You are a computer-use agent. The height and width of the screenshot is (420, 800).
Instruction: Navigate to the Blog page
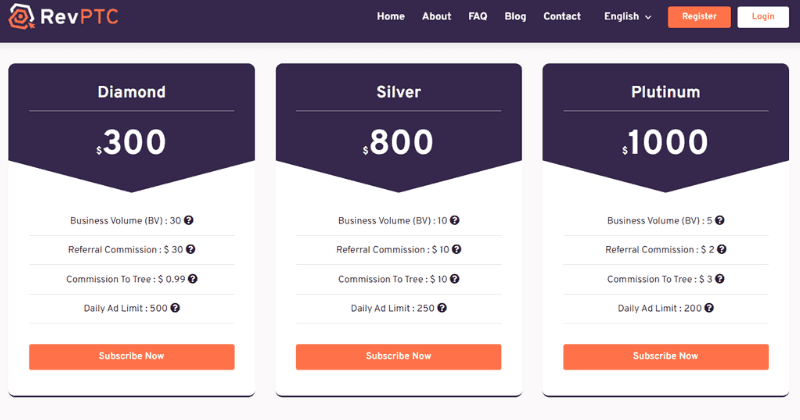pyautogui.click(x=515, y=17)
